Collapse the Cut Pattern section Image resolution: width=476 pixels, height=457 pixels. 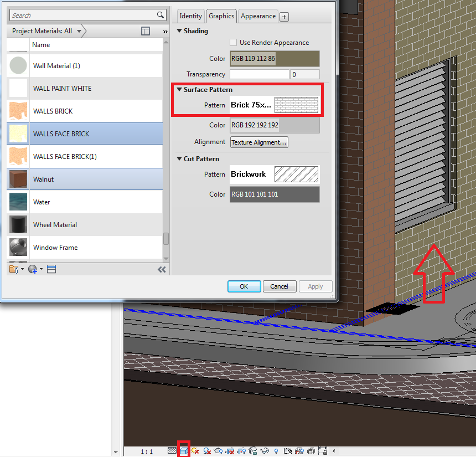[178, 159]
